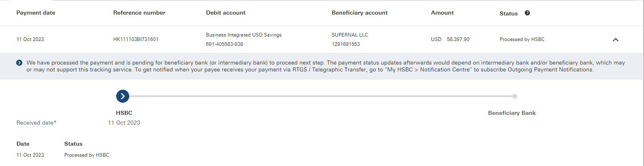Click the debit account number 691-405583-838
The image size is (644, 166).
click(224, 44)
